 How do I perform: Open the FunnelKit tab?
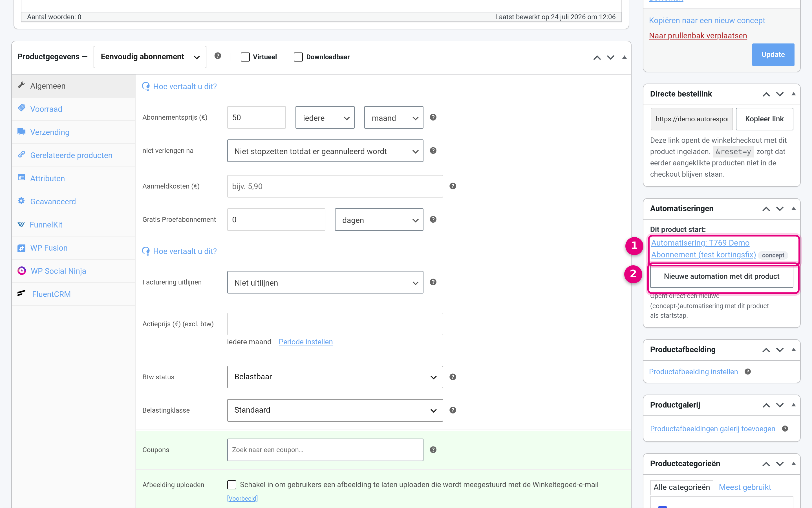pyautogui.click(x=74, y=225)
